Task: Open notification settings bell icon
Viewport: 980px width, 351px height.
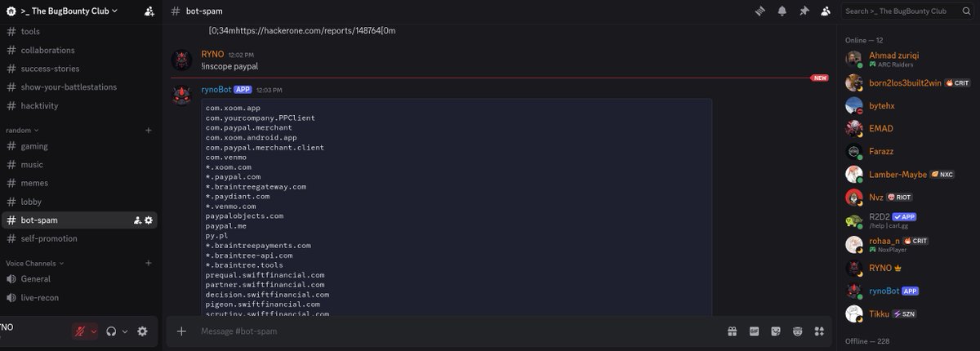Action: click(782, 11)
